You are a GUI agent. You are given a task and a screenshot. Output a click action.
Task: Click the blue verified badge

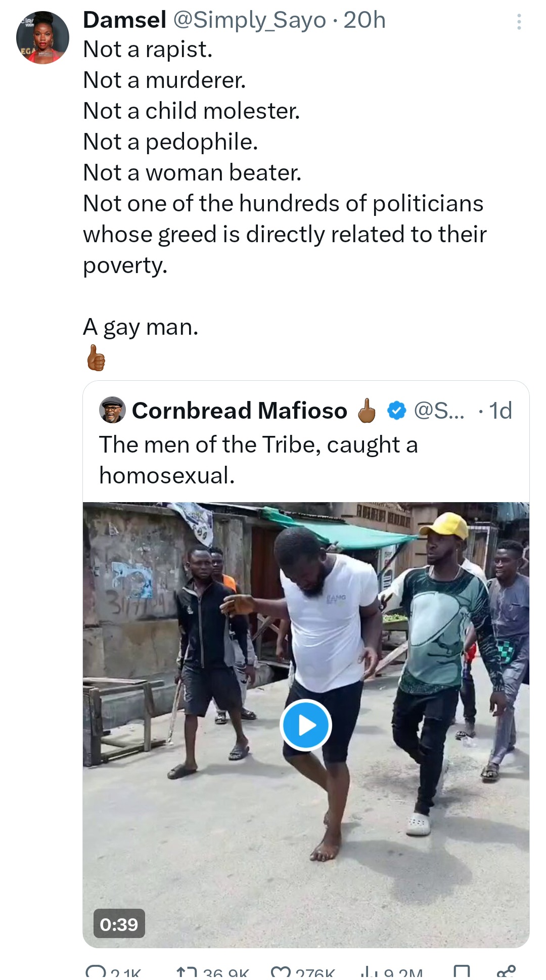click(396, 411)
